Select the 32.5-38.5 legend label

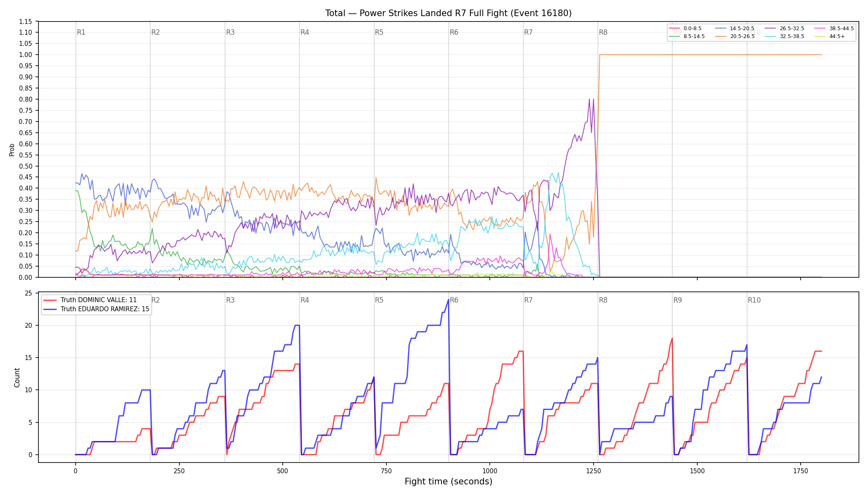[x=792, y=36]
